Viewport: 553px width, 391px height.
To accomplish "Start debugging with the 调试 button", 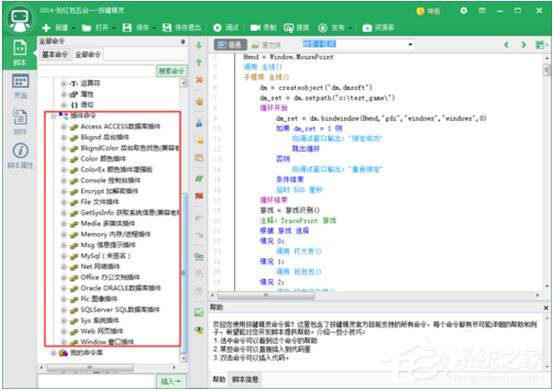I will 226,28.
